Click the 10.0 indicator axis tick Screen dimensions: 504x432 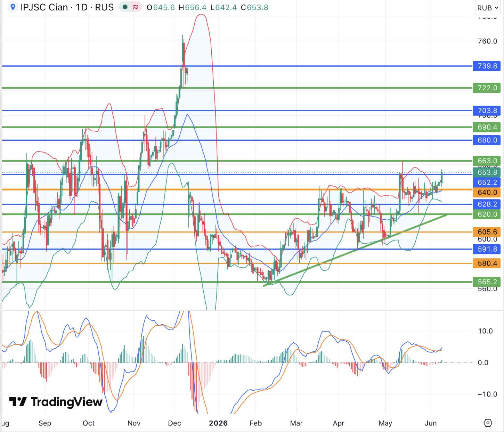485,331
